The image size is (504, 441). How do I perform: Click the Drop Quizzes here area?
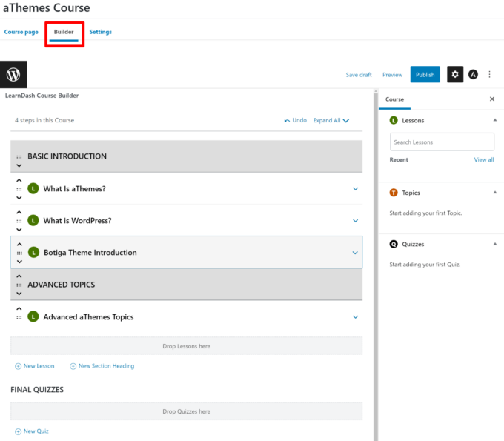coord(187,411)
